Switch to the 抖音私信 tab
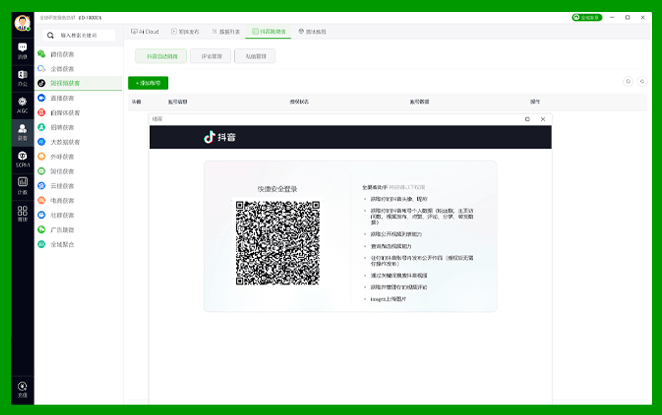The width and height of the screenshot is (662, 415). pos(269,32)
